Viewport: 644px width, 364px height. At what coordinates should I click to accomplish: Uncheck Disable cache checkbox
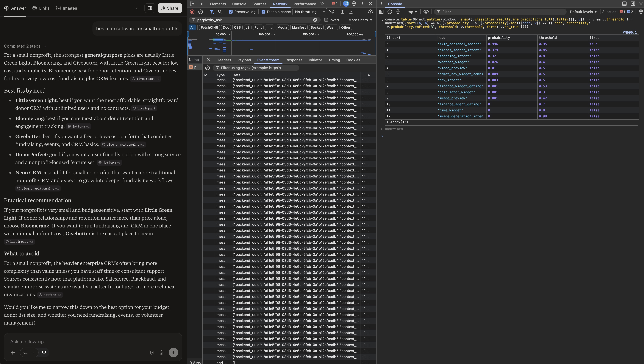coord(263,12)
